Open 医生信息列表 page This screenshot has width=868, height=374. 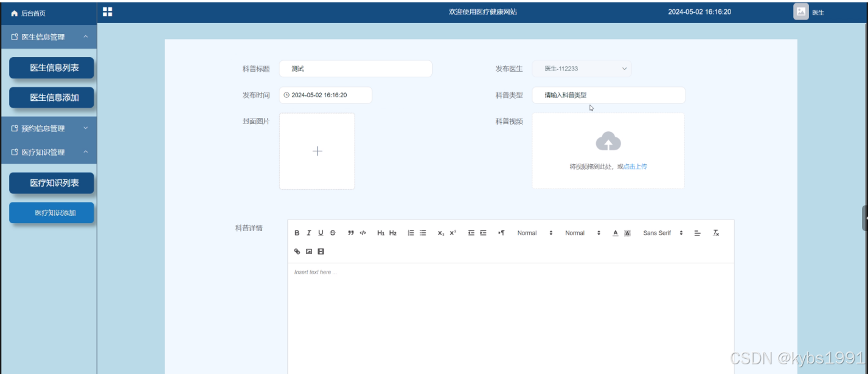52,68
